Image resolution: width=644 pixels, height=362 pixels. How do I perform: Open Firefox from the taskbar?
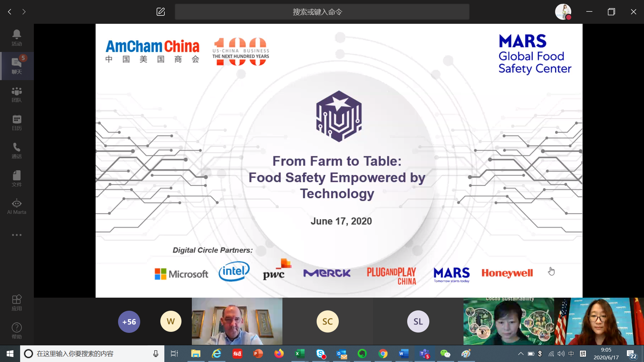click(x=279, y=354)
